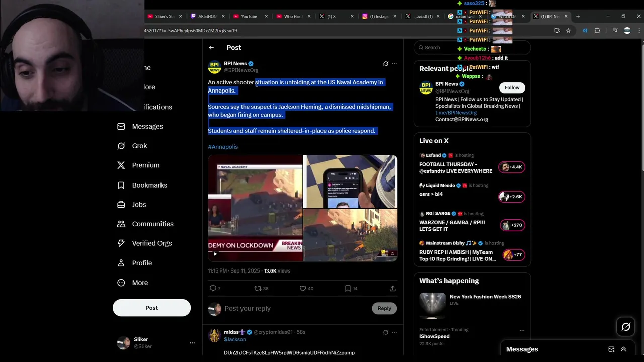
Task: Open the More sidebar menu
Action: click(x=140, y=283)
